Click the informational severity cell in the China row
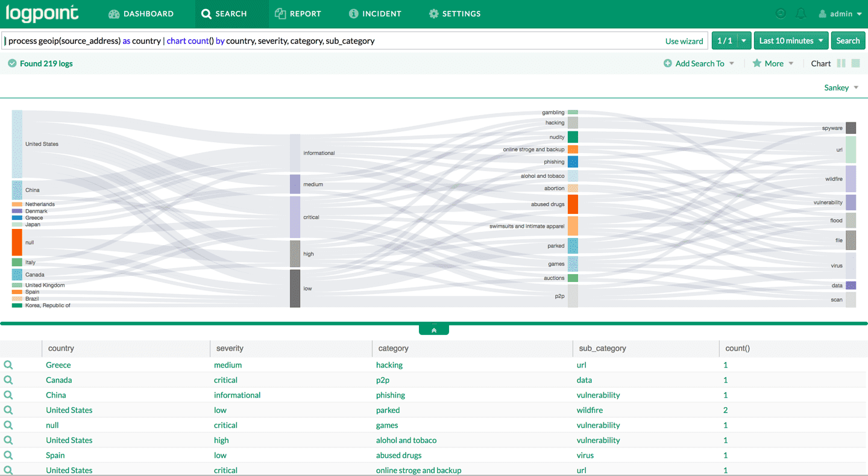The image size is (868, 476). [x=237, y=395]
